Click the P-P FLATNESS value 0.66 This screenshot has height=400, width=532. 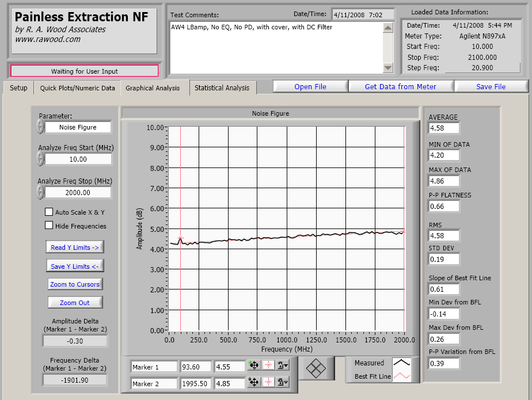coord(444,206)
